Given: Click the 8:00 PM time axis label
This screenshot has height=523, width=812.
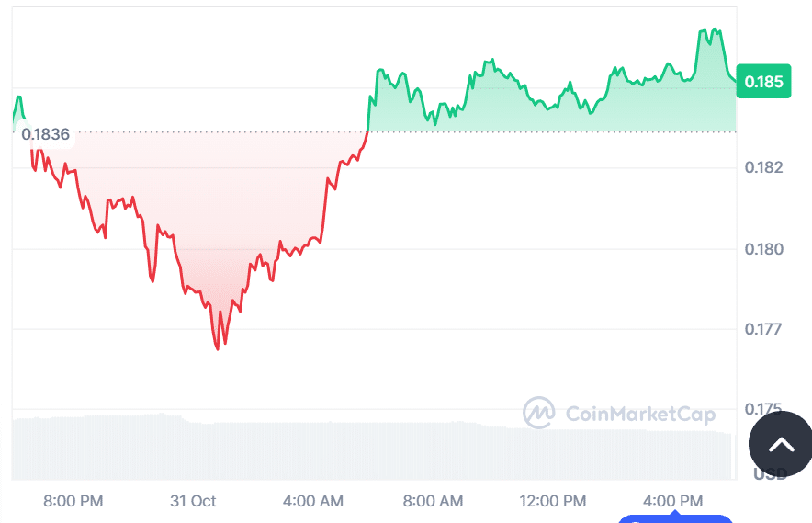Looking at the screenshot, I should click(73, 501).
